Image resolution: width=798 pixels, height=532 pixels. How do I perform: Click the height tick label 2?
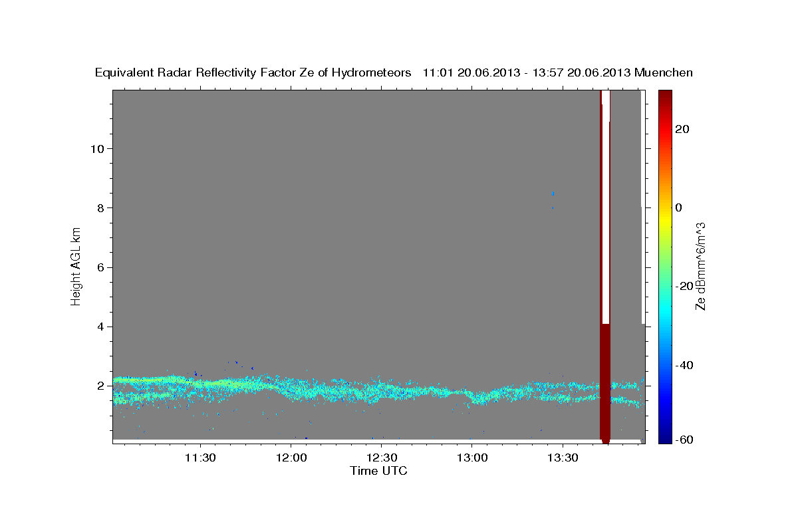100,386
